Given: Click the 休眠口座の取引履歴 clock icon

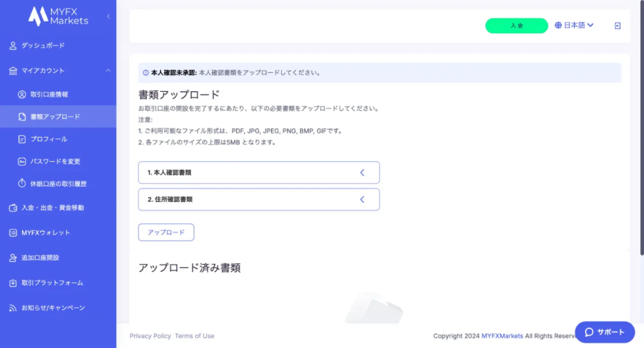Looking at the screenshot, I should coord(22,183).
